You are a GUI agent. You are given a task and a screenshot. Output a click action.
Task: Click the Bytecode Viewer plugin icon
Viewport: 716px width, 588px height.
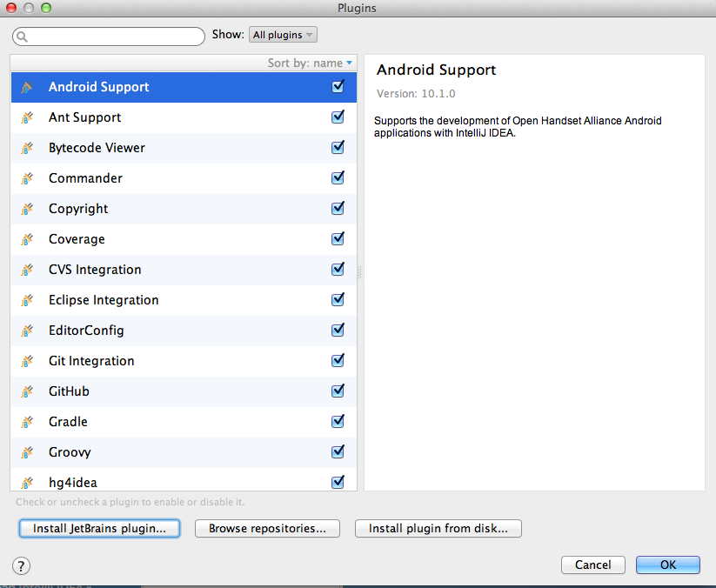pyautogui.click(x=27, y=148)
